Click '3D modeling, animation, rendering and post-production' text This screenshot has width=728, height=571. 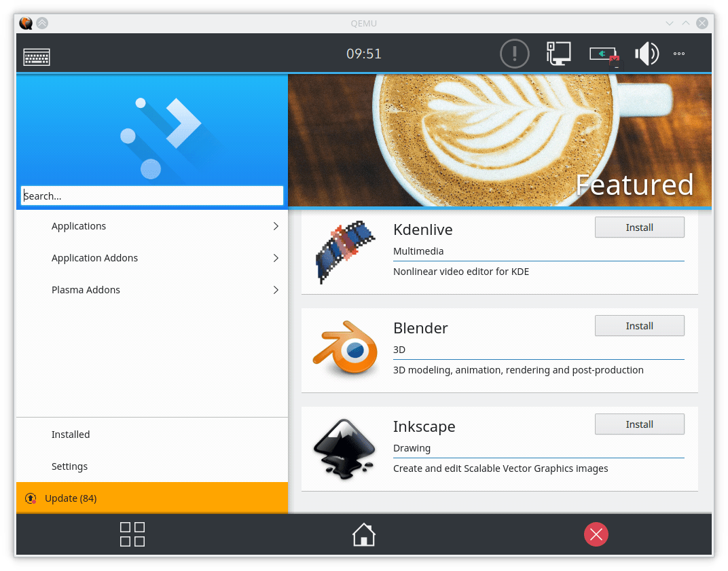(518, 370)
